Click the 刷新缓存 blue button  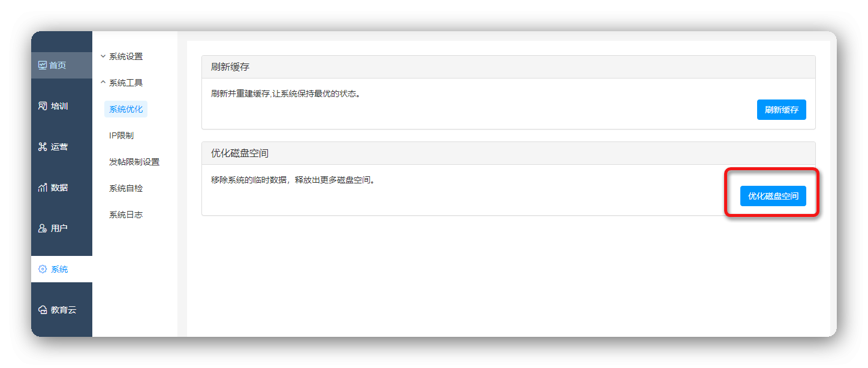pyautogui.click(x=782, y=110)
